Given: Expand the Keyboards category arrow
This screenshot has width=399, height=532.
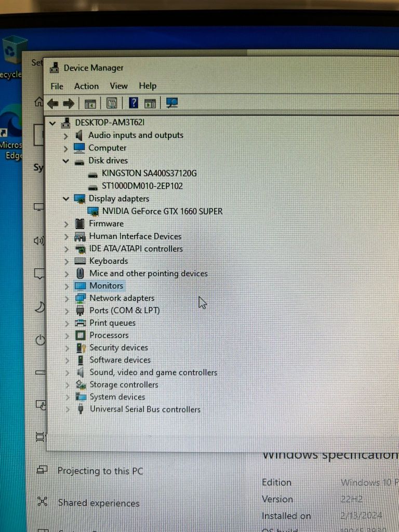Looking at the screenshot, I should tap(67, 262).
